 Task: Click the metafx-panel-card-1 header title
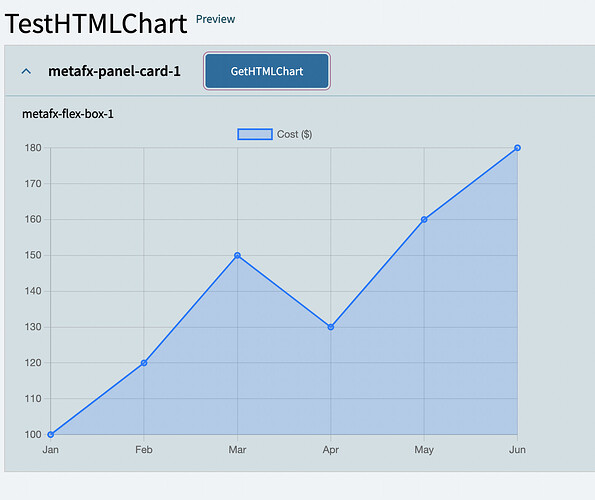[114, 71]
